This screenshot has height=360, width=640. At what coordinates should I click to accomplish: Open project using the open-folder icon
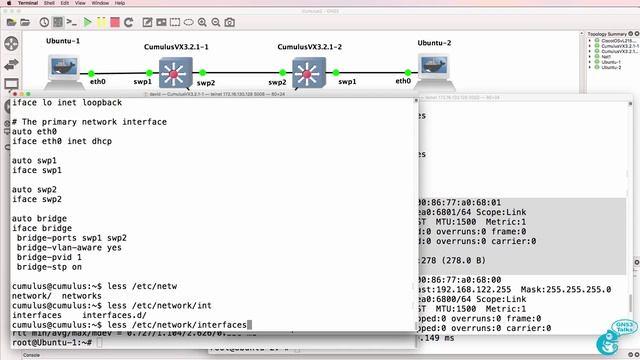(25, 22)
